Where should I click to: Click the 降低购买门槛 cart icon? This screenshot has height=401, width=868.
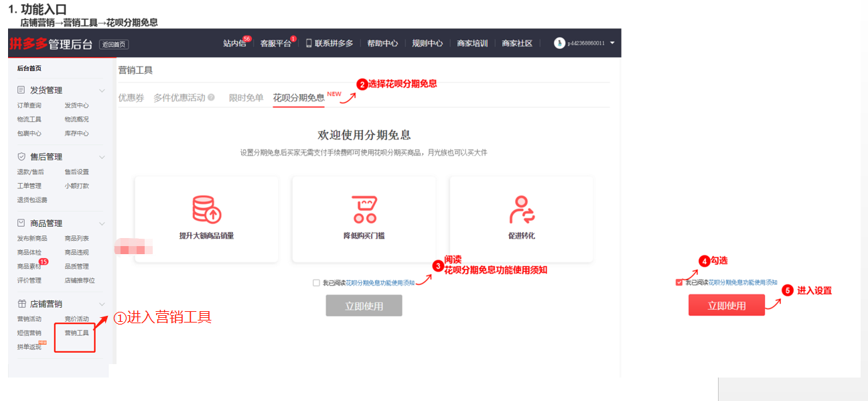(364, 209)
